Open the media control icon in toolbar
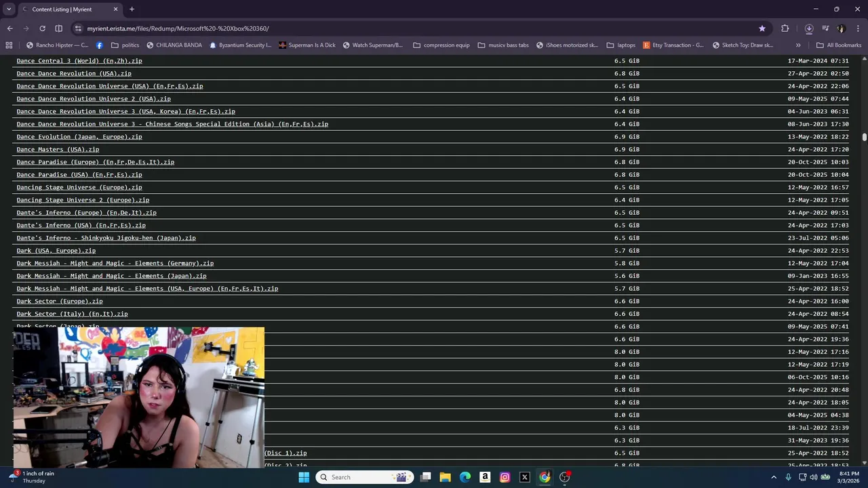 [x=825, y=28]
